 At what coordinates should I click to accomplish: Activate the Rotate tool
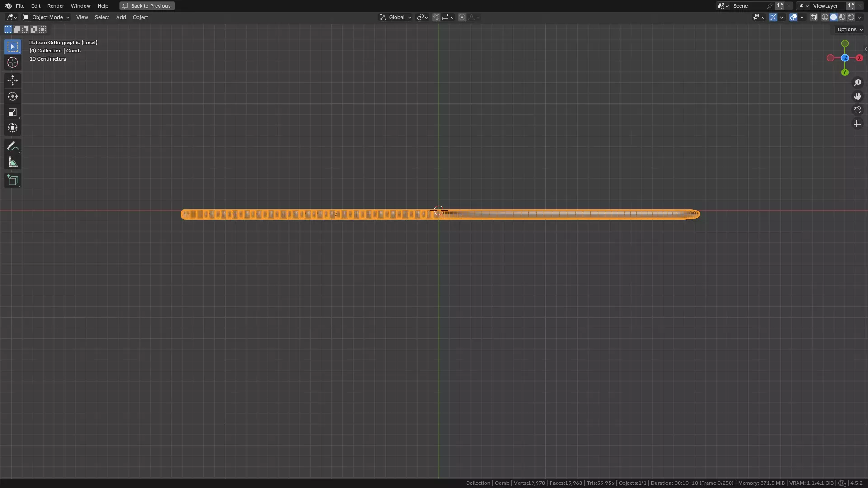point(13,96)
